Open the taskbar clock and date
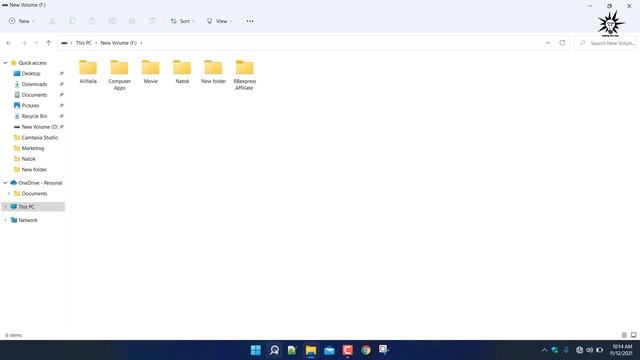The height and width of the screenshot is (360, 640). (x=622, y=350)
